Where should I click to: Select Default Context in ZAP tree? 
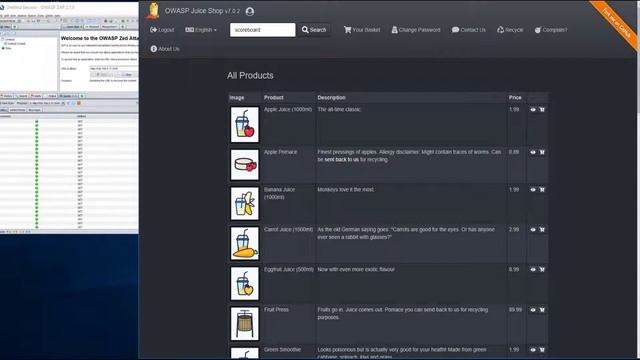click(x=15, y=44)
